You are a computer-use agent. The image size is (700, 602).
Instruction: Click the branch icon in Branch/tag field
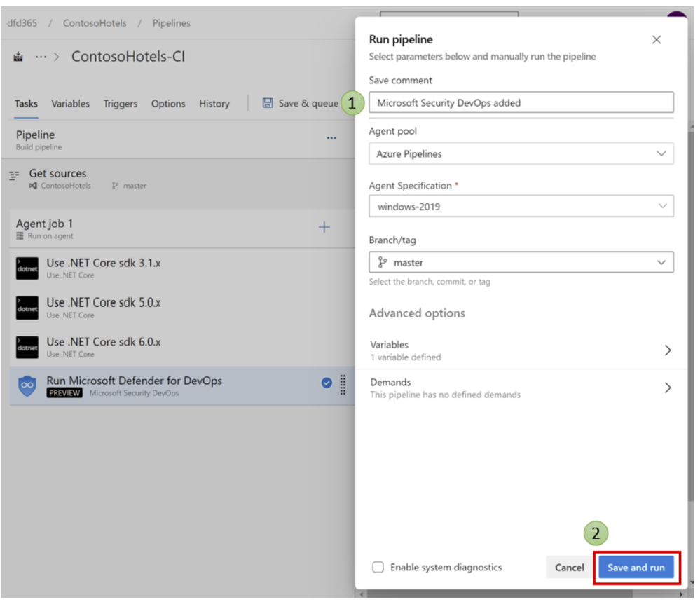tap(383, 262)
